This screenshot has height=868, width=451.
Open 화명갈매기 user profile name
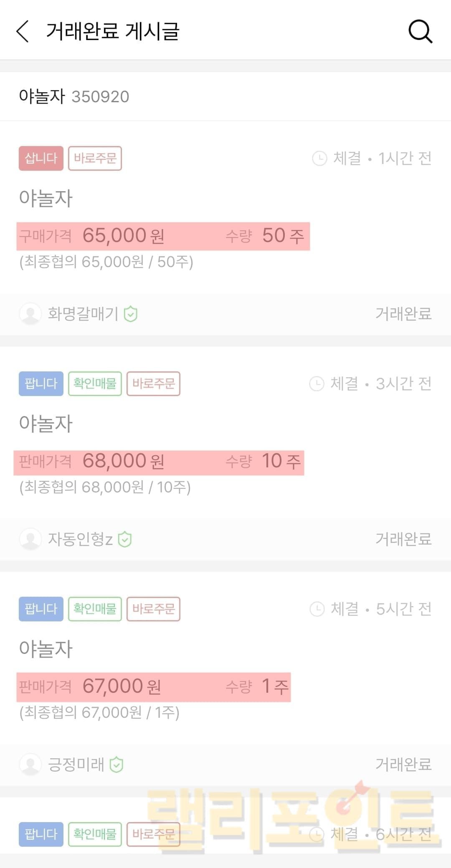pos(83,314)
